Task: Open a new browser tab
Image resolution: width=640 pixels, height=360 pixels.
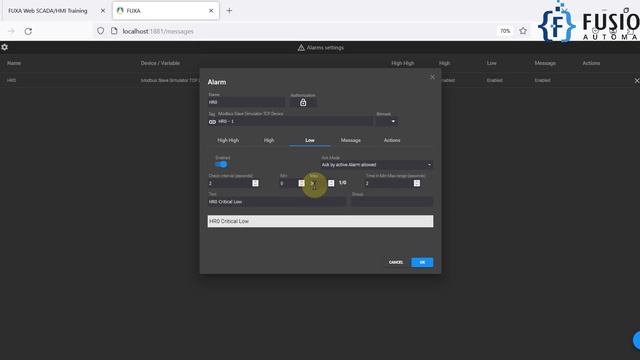Action: (229, 11)
